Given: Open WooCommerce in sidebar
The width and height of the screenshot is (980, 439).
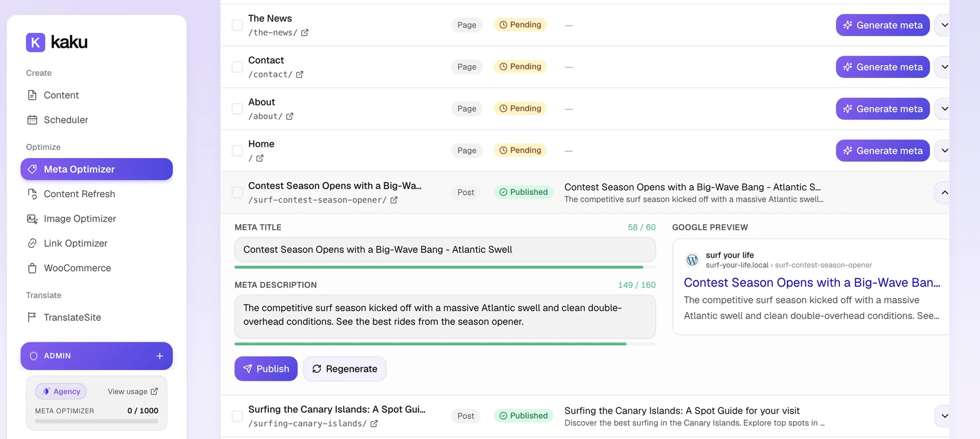Looking at the screenshot, I should (97, 268).
